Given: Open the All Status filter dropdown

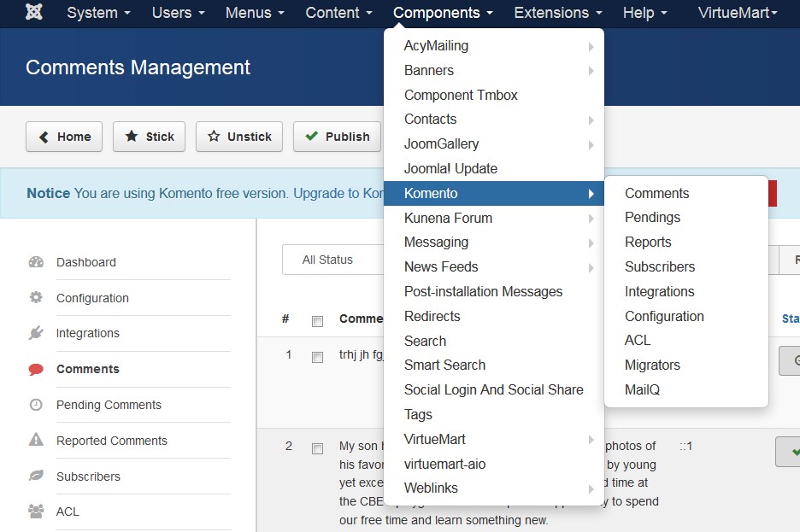Looking at the screenshot, I should (332, 260).
